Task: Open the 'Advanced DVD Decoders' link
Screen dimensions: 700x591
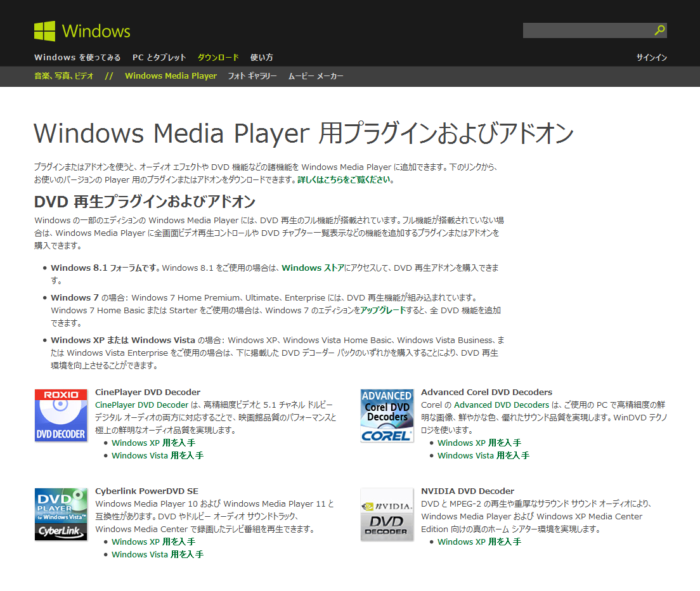Action: click(502, 405)
